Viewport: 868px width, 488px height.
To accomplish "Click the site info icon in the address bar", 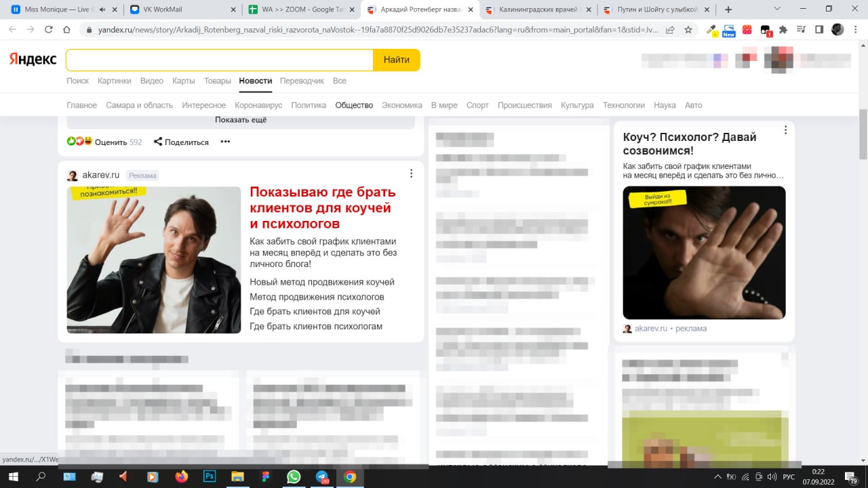I will (x=89, y=30).
